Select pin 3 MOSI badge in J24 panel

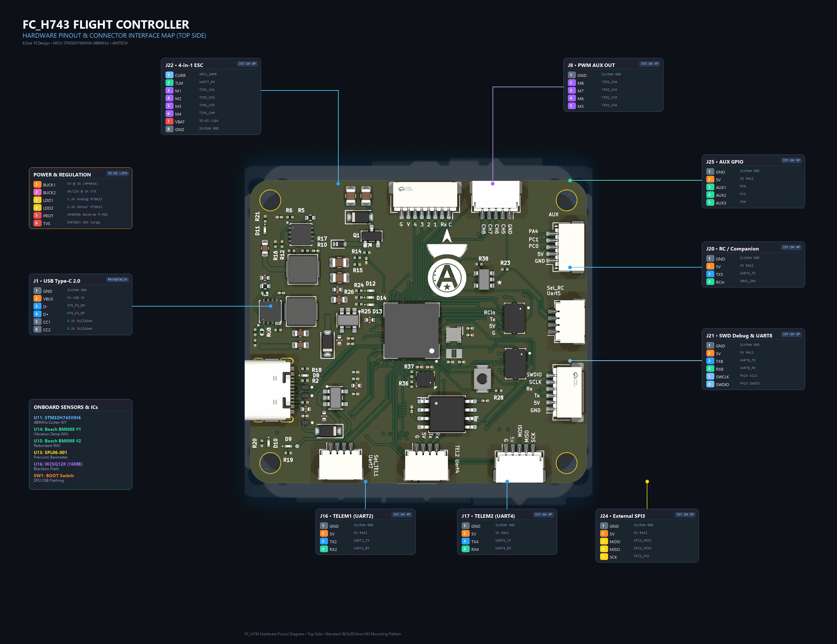[603, 541]
